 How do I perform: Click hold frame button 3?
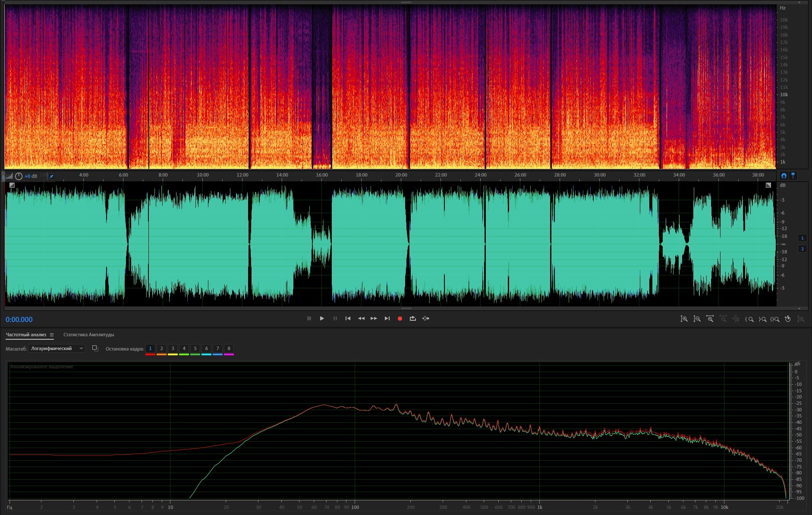tap(173, 348)
